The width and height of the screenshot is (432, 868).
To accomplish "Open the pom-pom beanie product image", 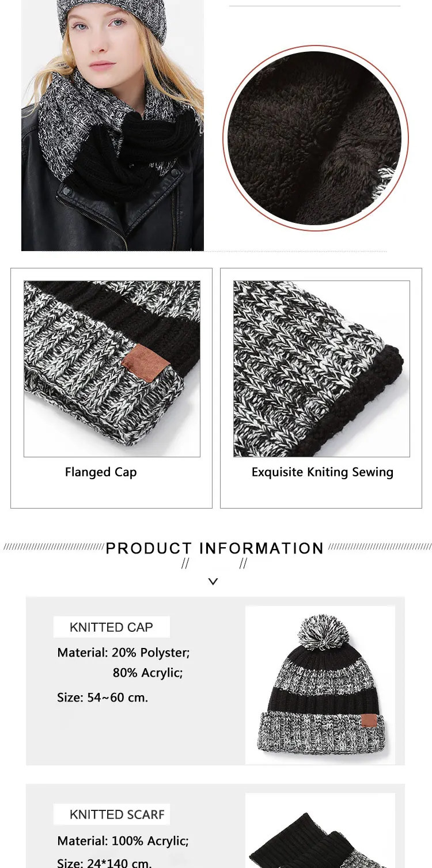I will (320, 685).
